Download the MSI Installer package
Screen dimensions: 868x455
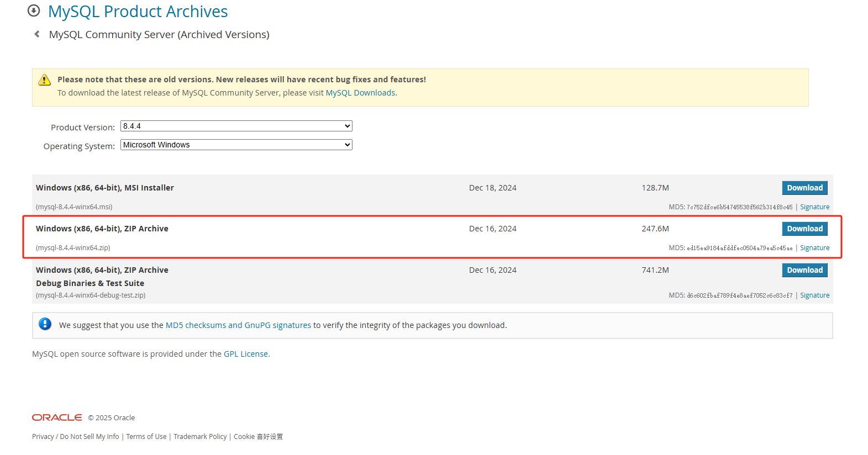[x=804, y=188]
